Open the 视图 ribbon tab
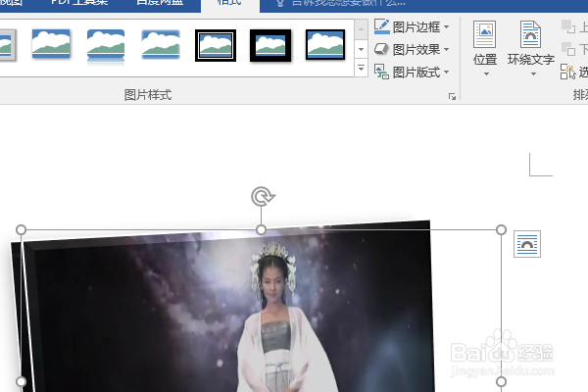 pyautogui.click(x=11, y=3)
